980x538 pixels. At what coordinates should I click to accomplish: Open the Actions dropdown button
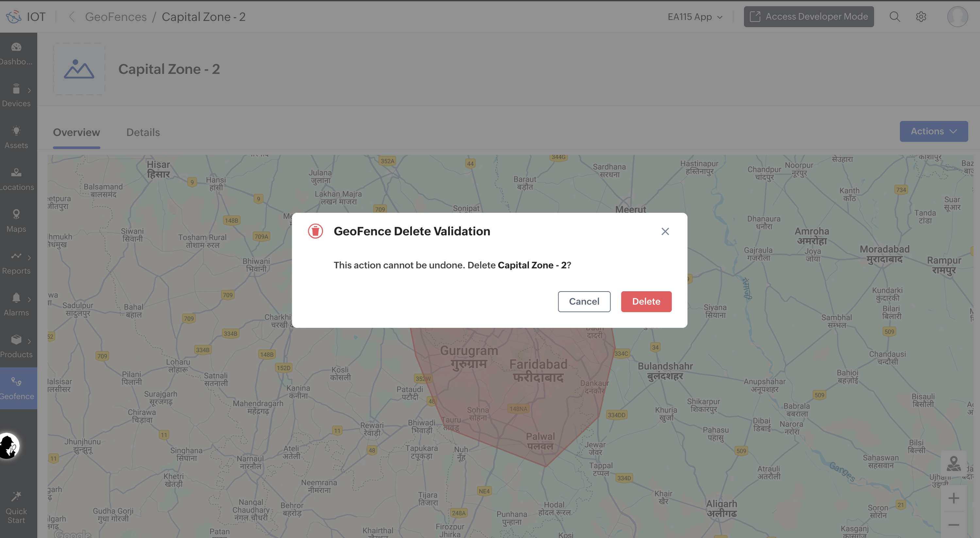pyautogui.click(x=933, y=131)
